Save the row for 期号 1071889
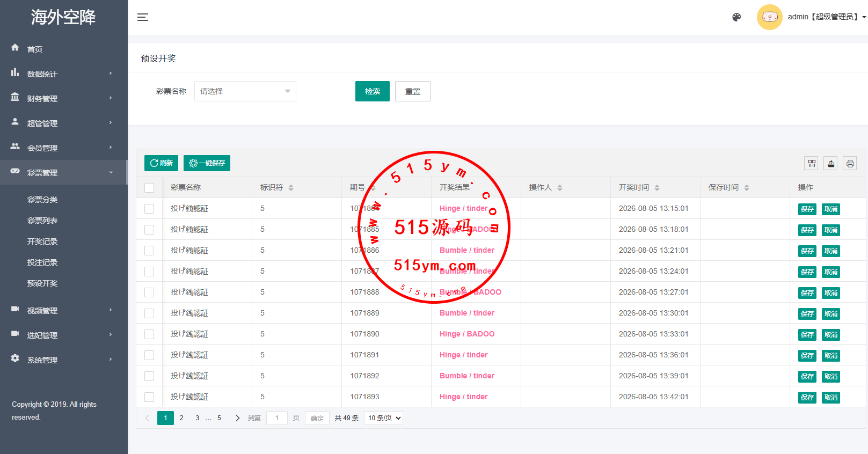The width and height of the screenshot is (868, 454). 807,314
